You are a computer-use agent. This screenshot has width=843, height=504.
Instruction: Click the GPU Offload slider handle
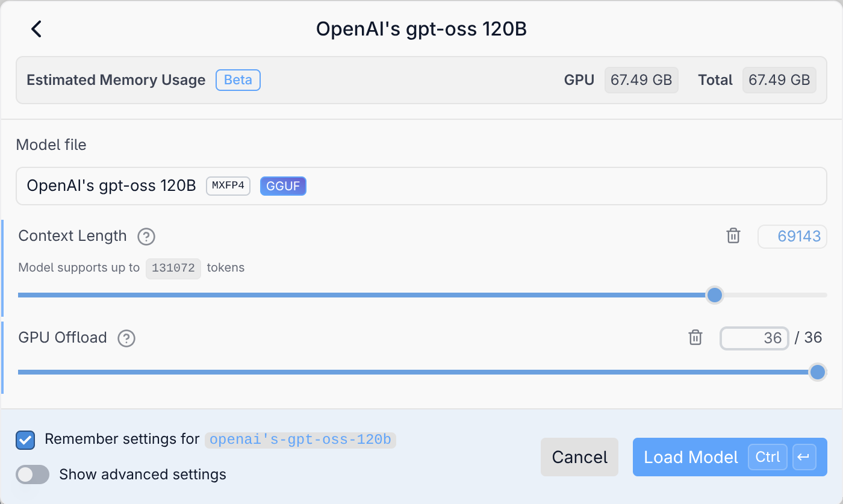click(x=817, y=372)
